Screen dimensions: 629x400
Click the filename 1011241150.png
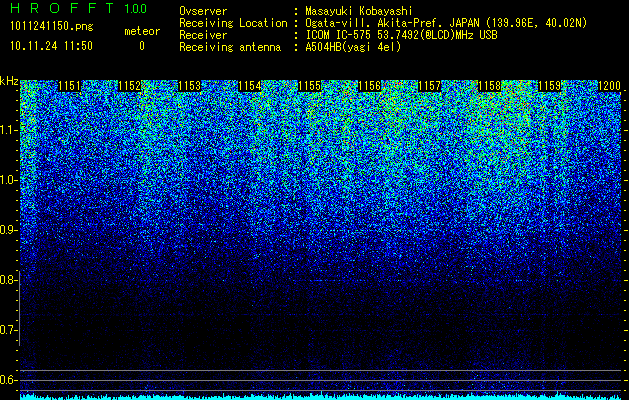point(52,27)
